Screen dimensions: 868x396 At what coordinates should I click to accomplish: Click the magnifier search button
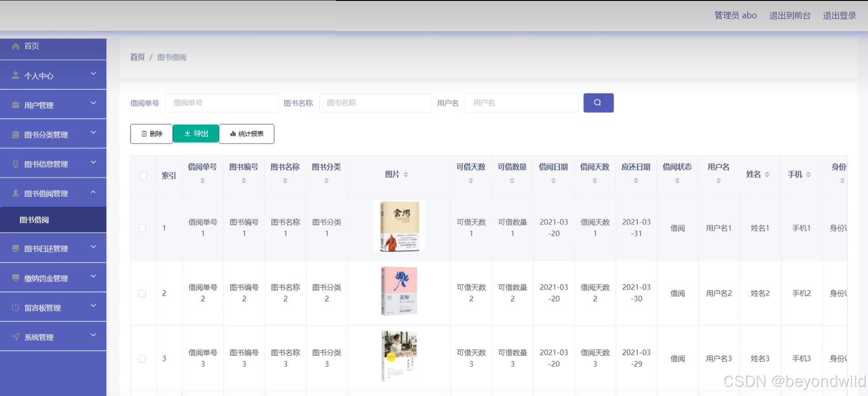pyautogui.click(x=598, y=103)
